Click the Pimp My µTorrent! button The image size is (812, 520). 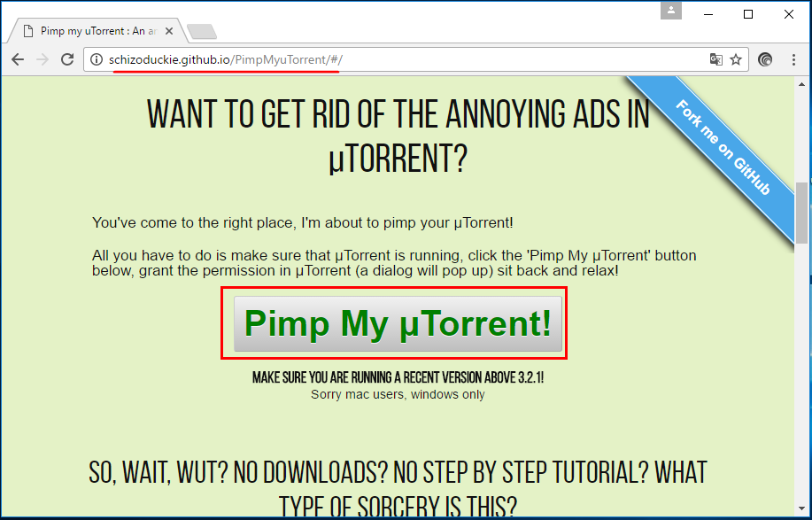[x=398, y=323]
